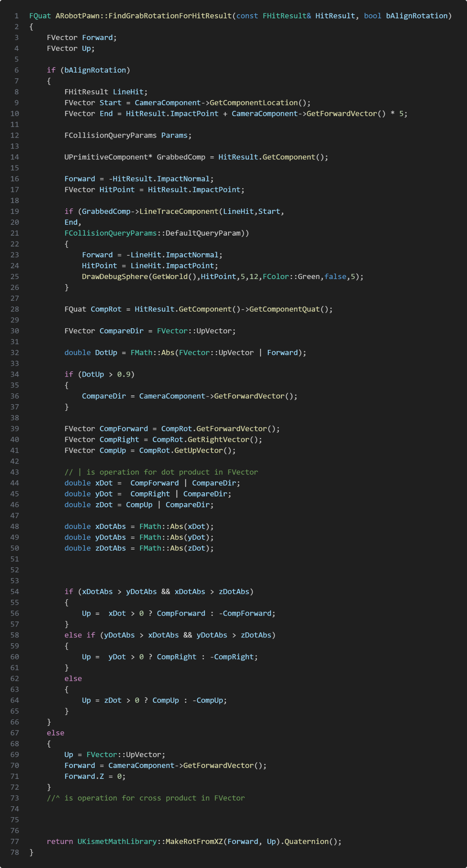467x868 pixels.
Task: Click the else keyword on line 62
Action: coord(73,678)
